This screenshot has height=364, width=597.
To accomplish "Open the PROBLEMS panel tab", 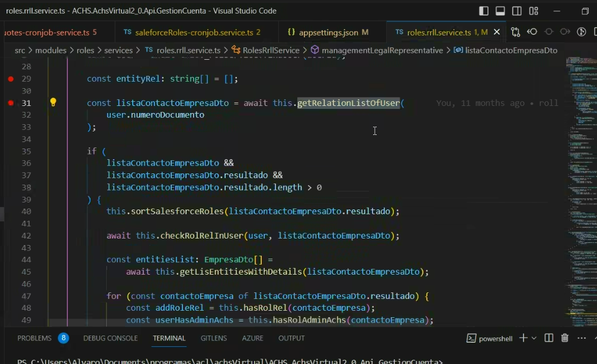I will [34, 338].
